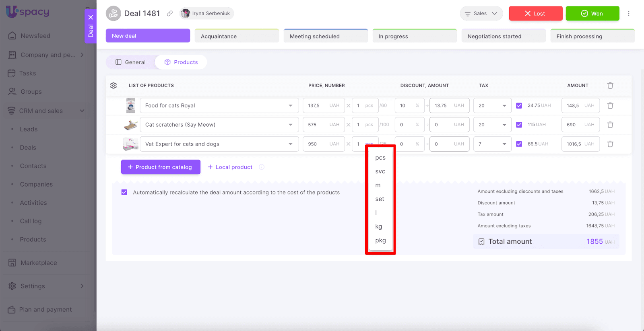The width and height of the screenshot is (644, 331).
Task: Expand Food for cats Royal product dropdown
Action: (x=290, y=106)
